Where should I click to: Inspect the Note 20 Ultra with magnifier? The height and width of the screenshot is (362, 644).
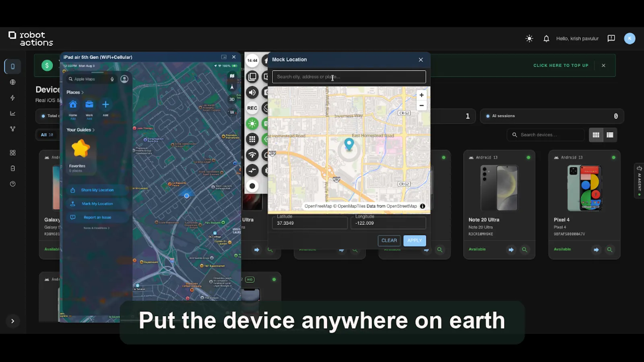coord(524,250)
